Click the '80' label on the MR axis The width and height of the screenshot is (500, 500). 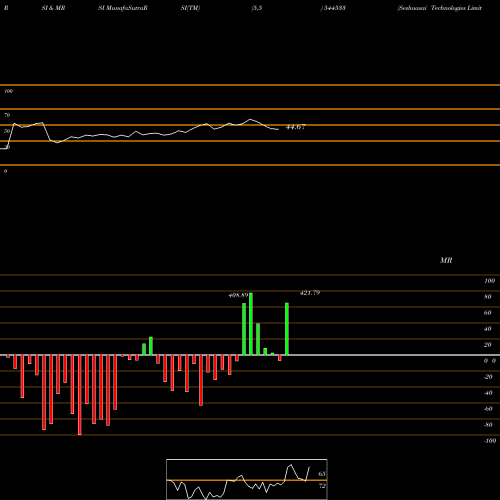488,297
